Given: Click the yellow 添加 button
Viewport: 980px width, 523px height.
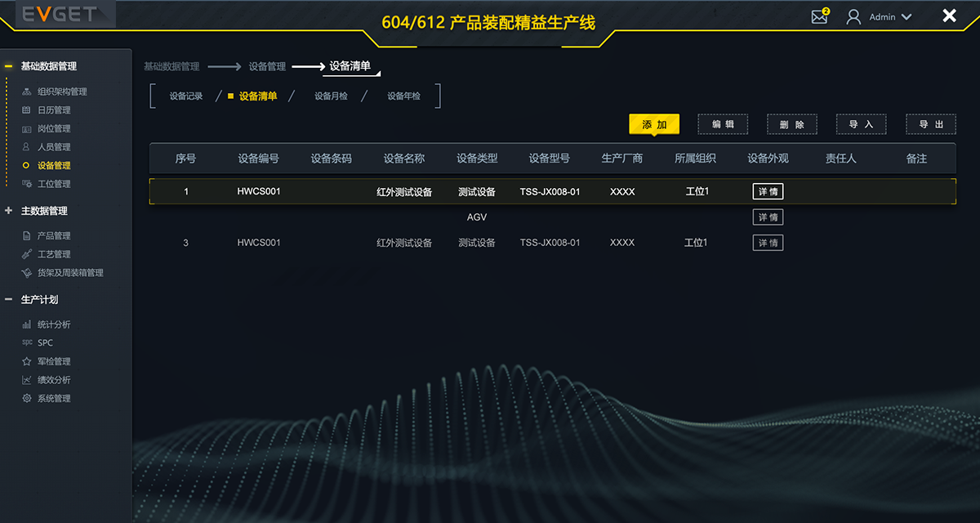Looking at the screenshot, I should [654, 124].
